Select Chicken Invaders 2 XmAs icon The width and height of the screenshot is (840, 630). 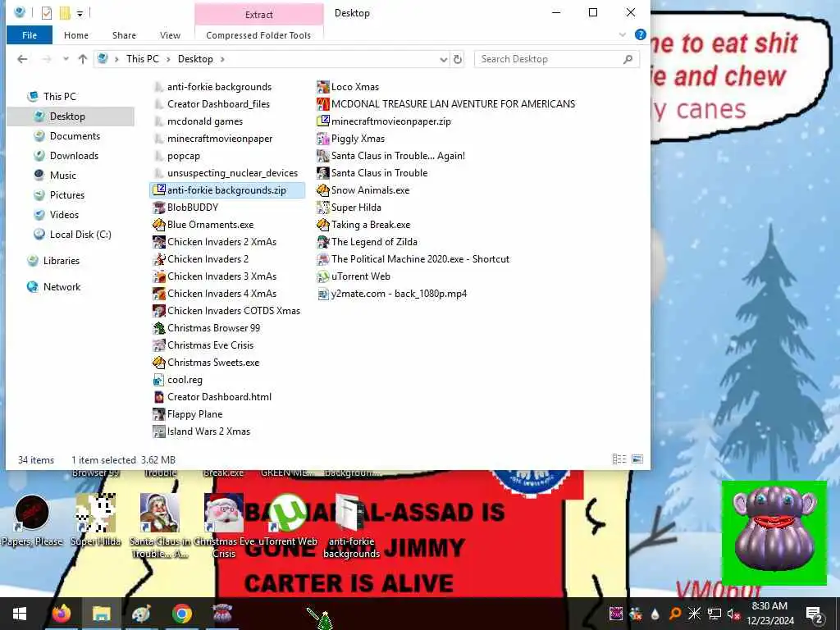click(x=158, y=242)
